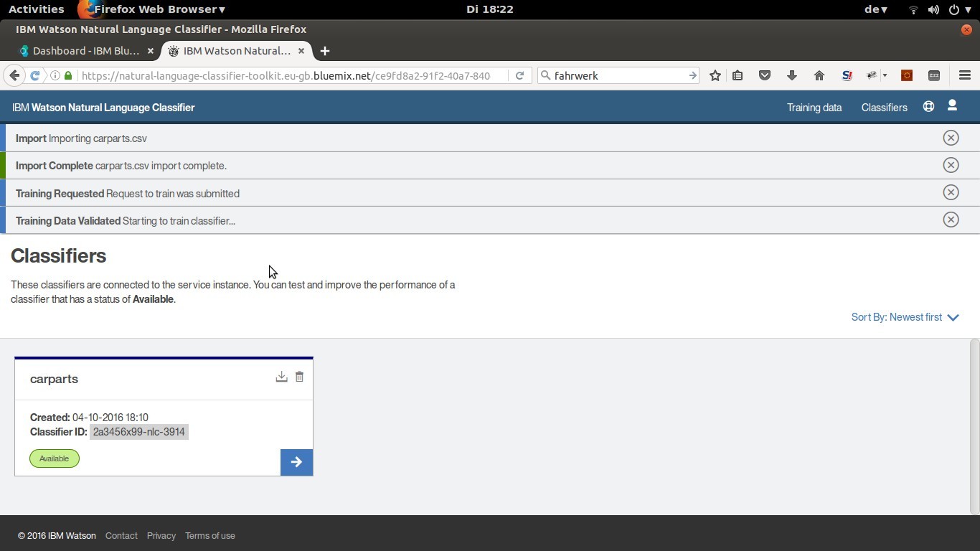The width and height of the screenshot is (980, 551).
Task: Close the Firefox window
Action: coord(966,29)
